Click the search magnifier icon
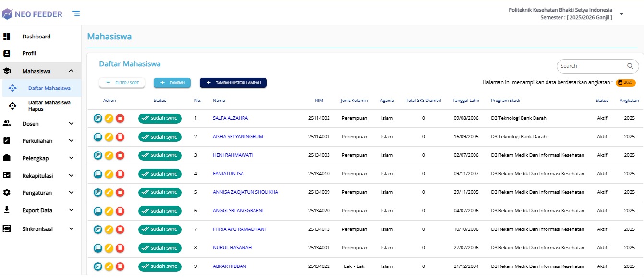The image size is (644, 279). tap(630, 66)
